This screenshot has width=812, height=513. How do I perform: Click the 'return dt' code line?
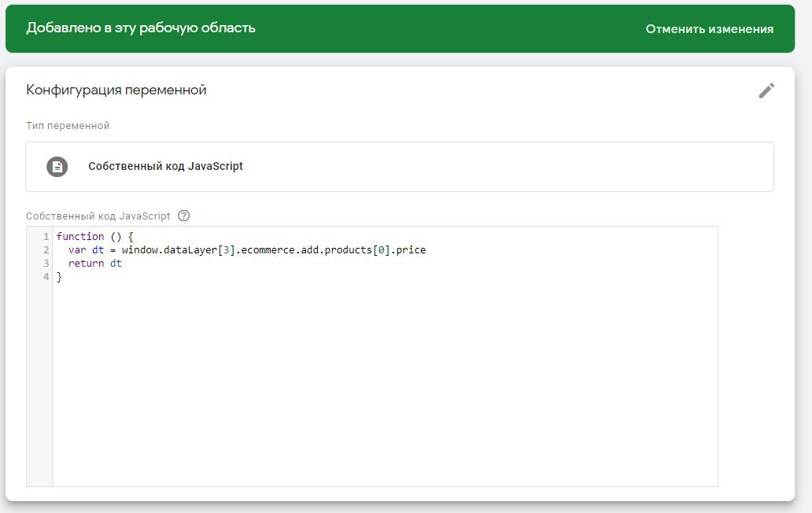click(94, 264)
